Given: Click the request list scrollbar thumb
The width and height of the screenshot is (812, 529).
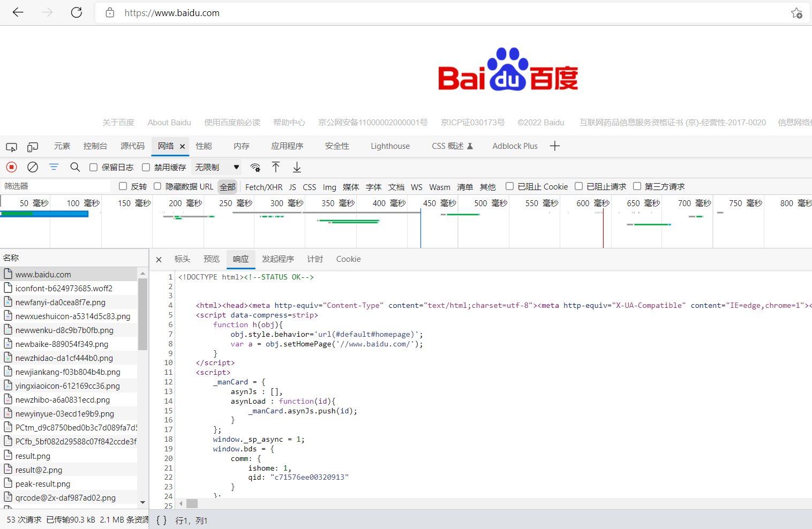Looking at the screenshot, I should [x=142, y=314].
